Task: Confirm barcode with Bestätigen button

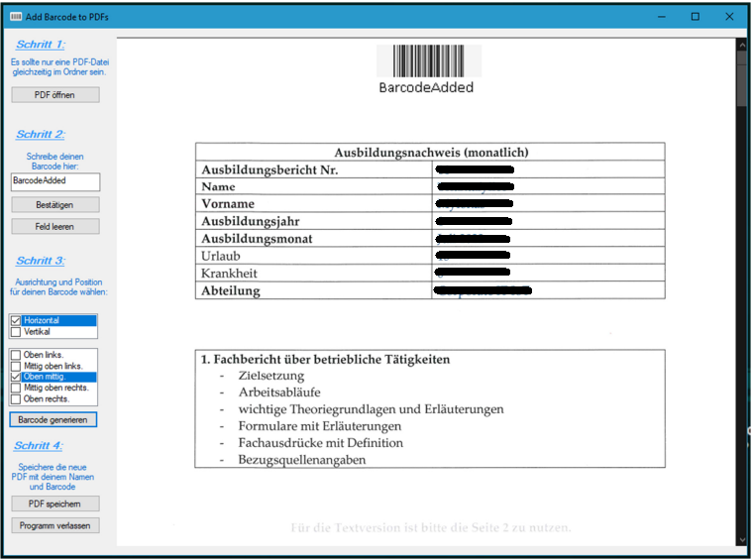Action: pos(55,205)
